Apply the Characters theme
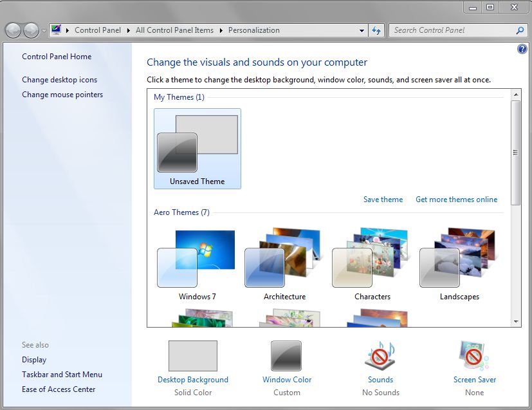This screenshot has height=410, width=532. (372, 265)
